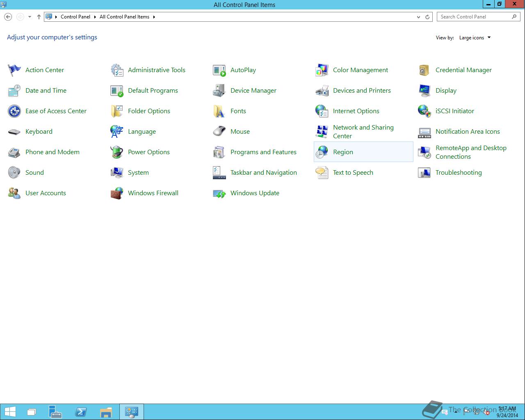
Task: Open the Keyboard icon
Action: coord(14,132)
